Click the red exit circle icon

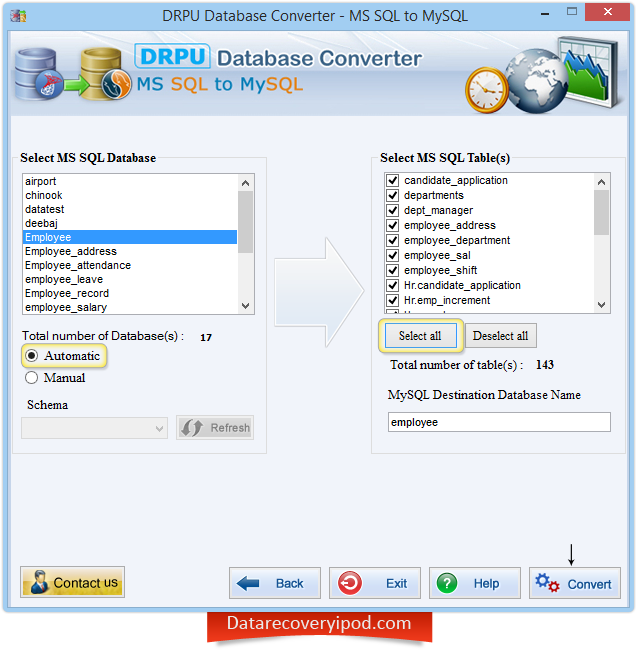click(x=350, y=584)
